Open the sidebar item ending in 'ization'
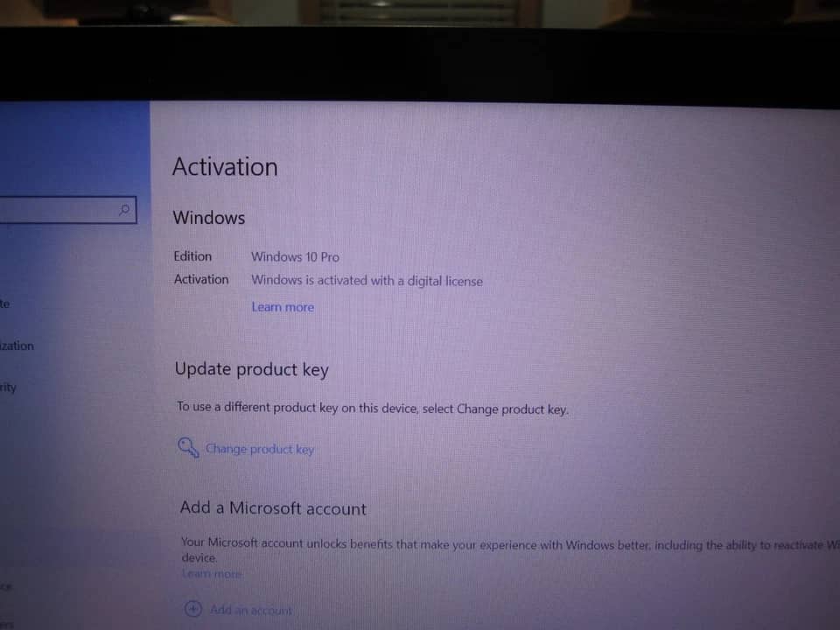 coord(17,346)
